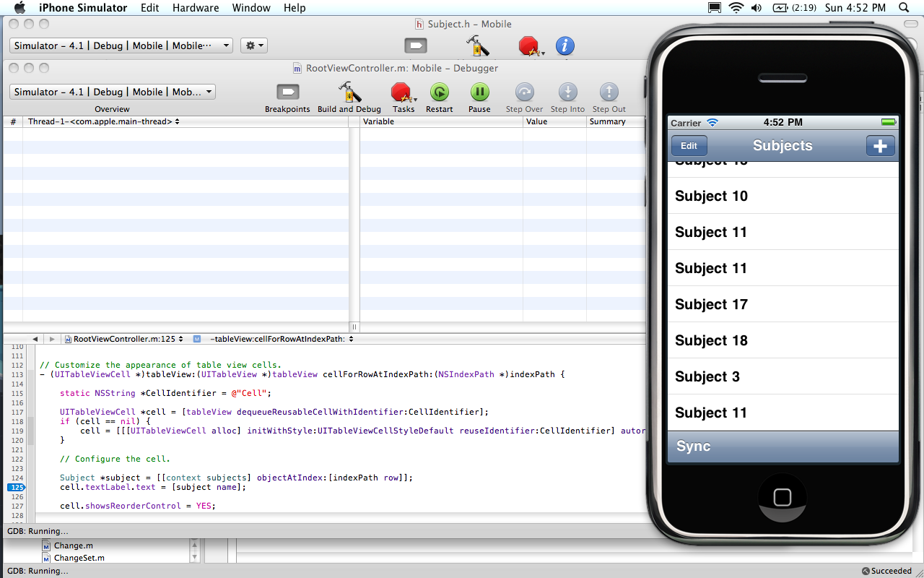
Task: Open the gear action menu in Subject.h window
Action: [253, 46]
